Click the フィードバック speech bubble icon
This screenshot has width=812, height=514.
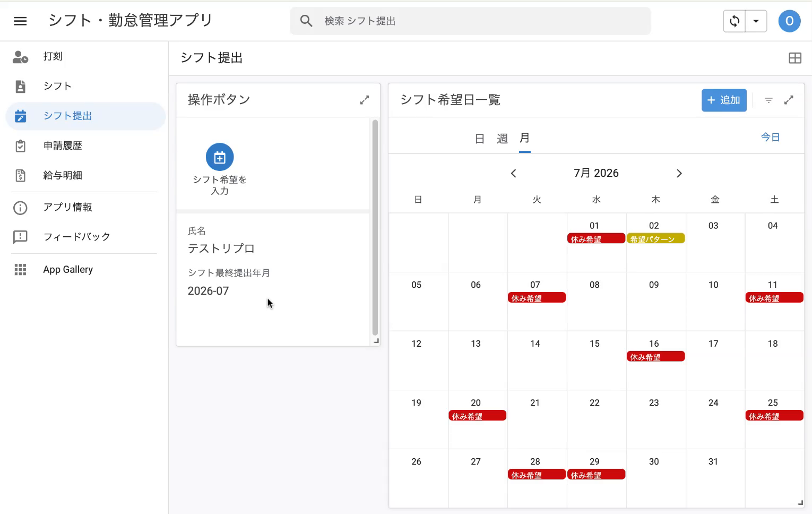[x=20, y=237]
